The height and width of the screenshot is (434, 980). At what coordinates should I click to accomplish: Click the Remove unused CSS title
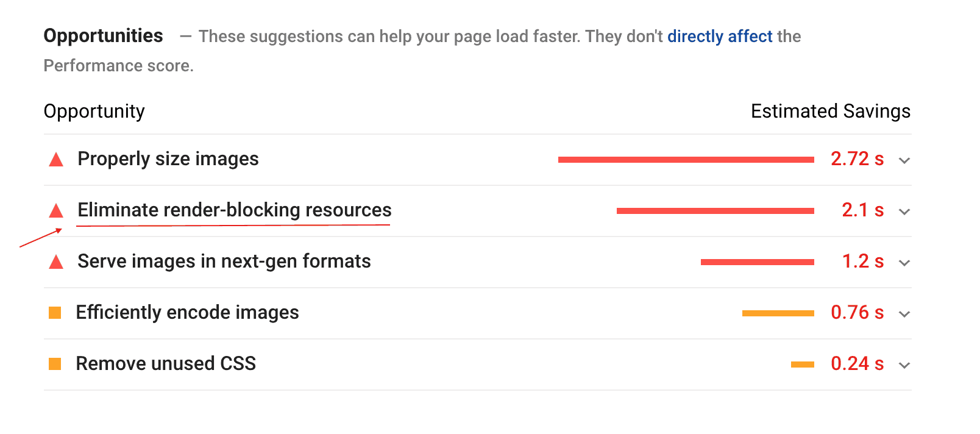point(166,364)
